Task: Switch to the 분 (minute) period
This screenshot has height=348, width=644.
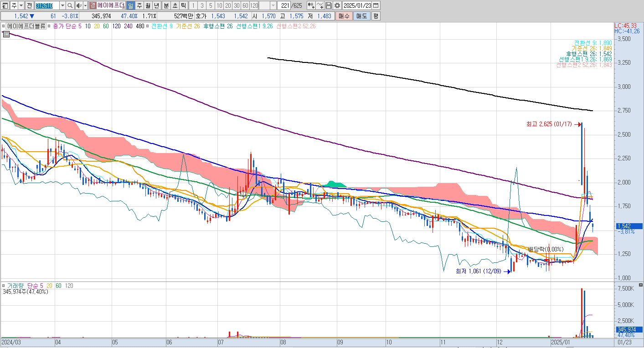Action: (165, 5)
